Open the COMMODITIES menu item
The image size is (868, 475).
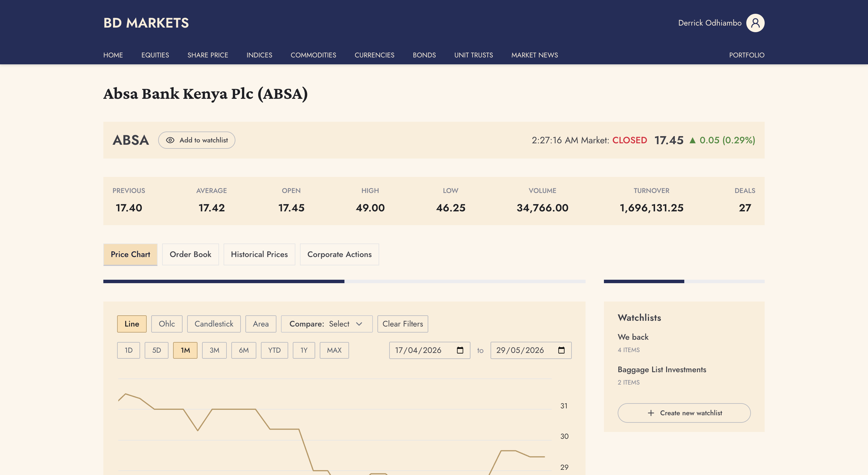tap(313, 55)
